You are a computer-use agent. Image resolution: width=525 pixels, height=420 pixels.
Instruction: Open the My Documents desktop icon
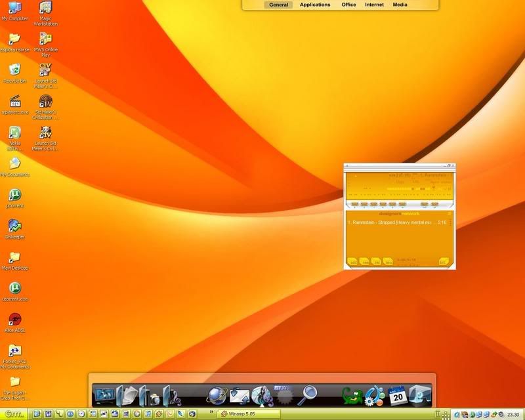14,167
